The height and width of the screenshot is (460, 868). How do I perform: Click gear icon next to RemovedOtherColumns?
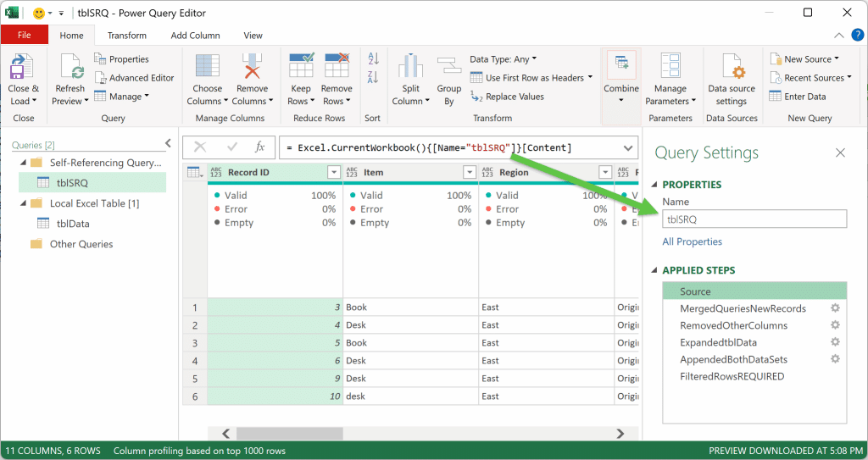tap(835, 325)
